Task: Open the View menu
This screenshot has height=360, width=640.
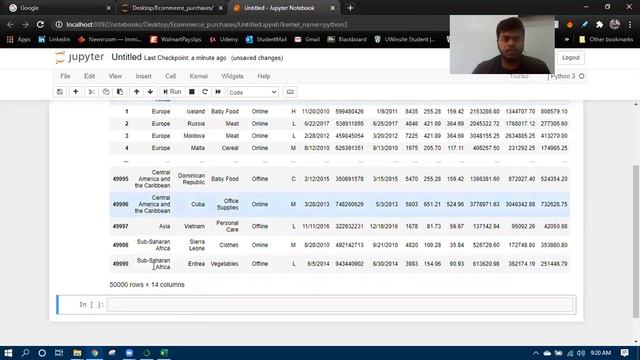Action: (115, 76)
